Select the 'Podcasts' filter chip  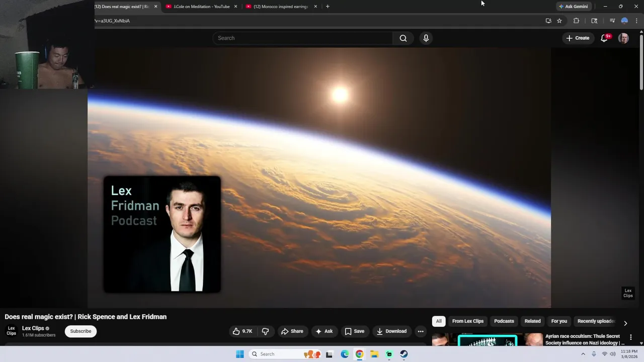pyautogui.click(x=504, y=321)
